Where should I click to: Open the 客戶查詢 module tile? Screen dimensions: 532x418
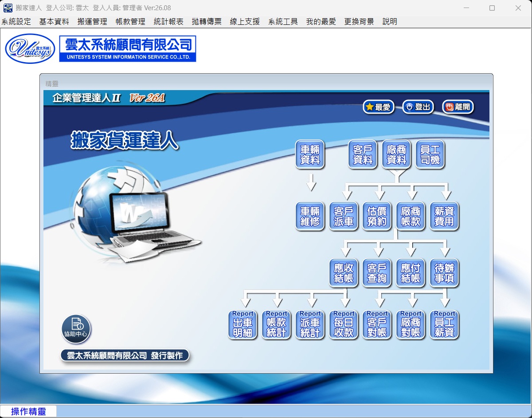click(x=377, y=273)
